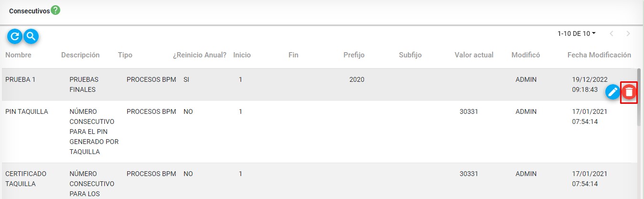Click the Tipo column header
The image size is (644, 199).
click(125, 55)
